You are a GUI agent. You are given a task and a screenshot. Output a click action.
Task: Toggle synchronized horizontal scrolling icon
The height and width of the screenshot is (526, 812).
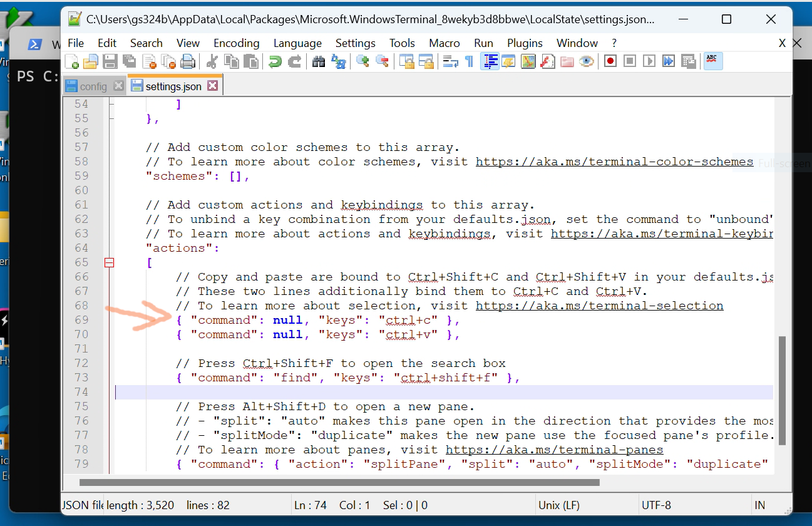(426, 61)
